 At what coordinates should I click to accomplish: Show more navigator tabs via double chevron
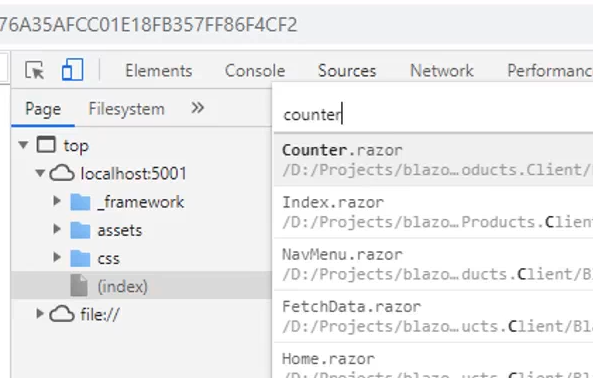click(x=197, y=108)
